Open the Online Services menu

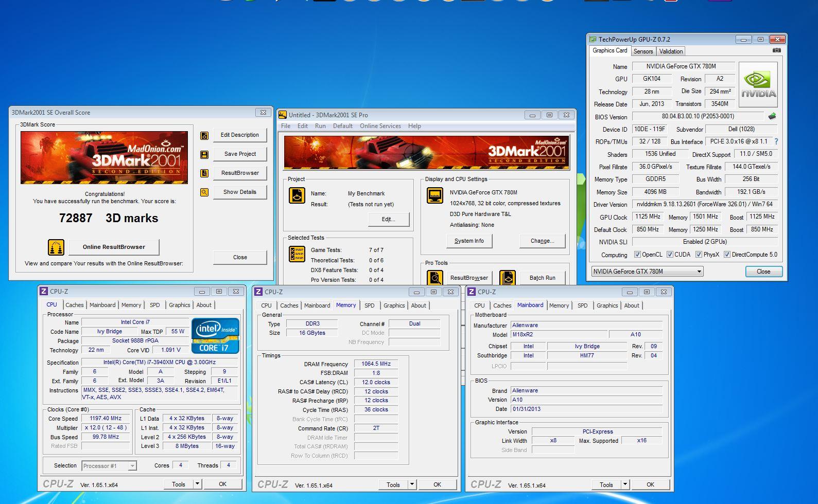pos(380,126)
